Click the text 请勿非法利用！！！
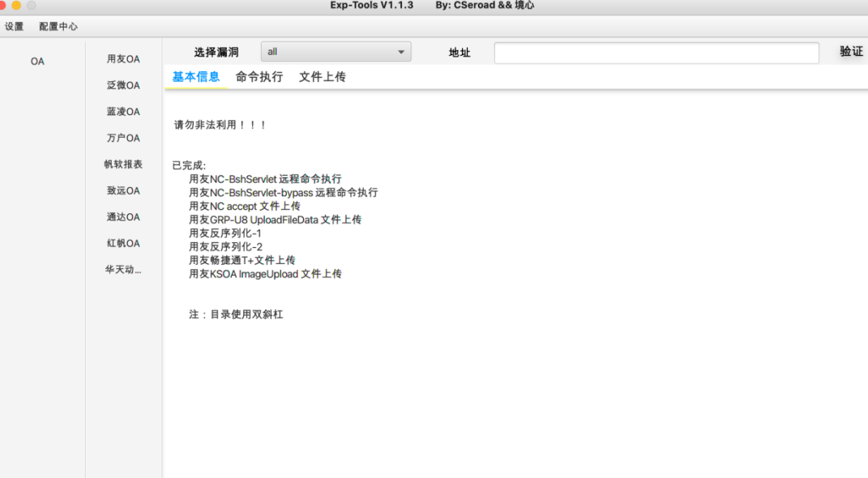Image resolution: width=868 pixels, height=478 pixels. click(x=220, y=125)
